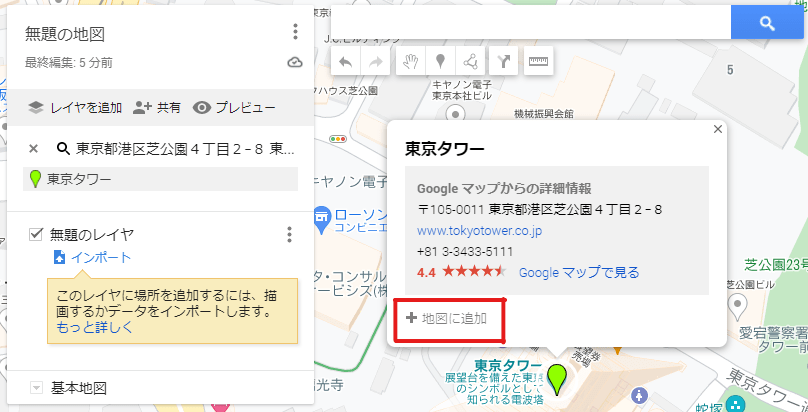Select the add directions tool
This screenshot has height=412, width=808.
point(503,62)
